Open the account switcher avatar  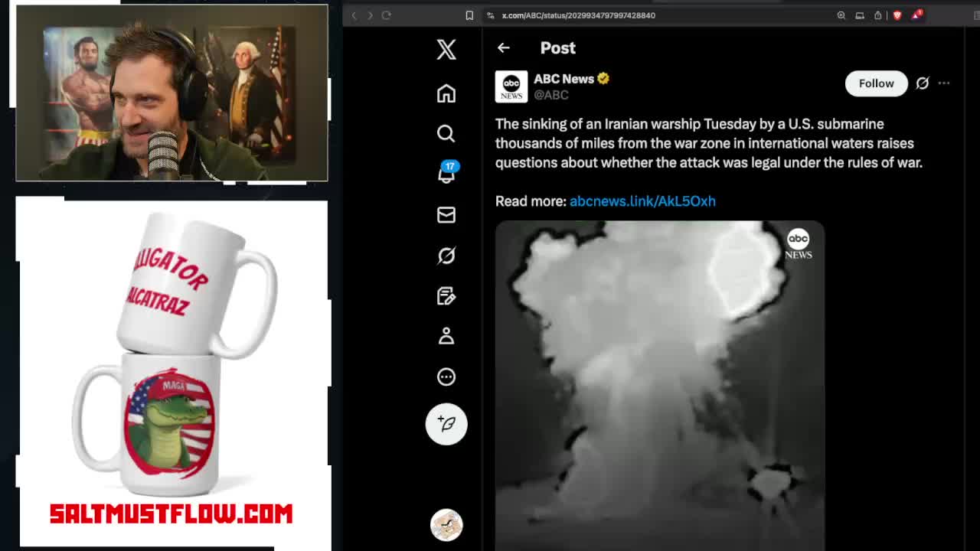[x=446, y=525]
